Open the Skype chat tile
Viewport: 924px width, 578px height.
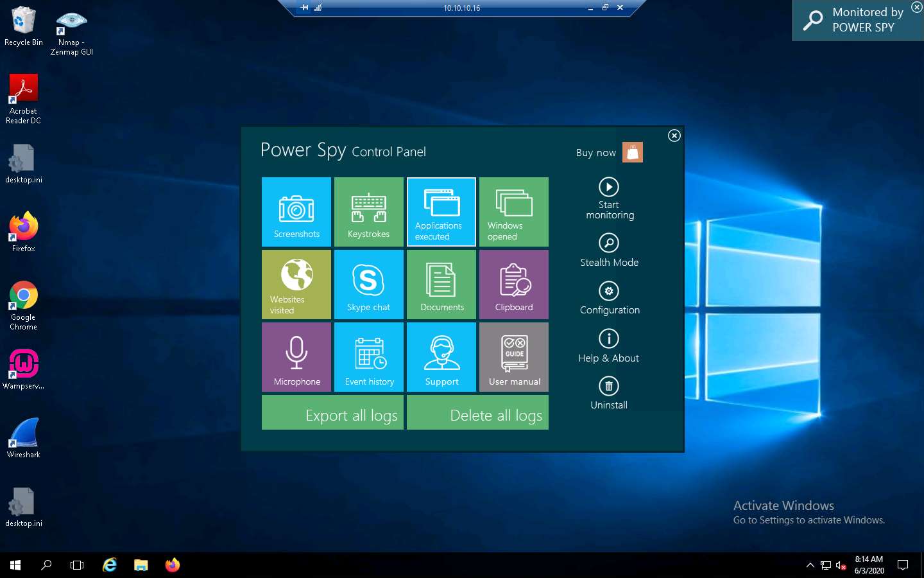[369, 285]
